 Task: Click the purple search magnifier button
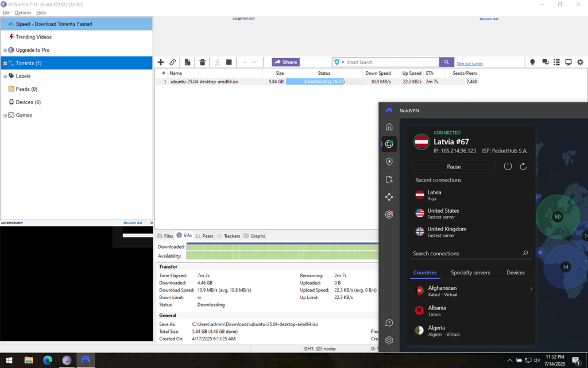pos(447,62)
